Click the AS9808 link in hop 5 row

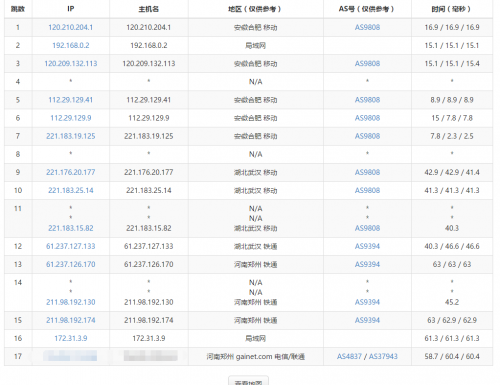[367, 100]
